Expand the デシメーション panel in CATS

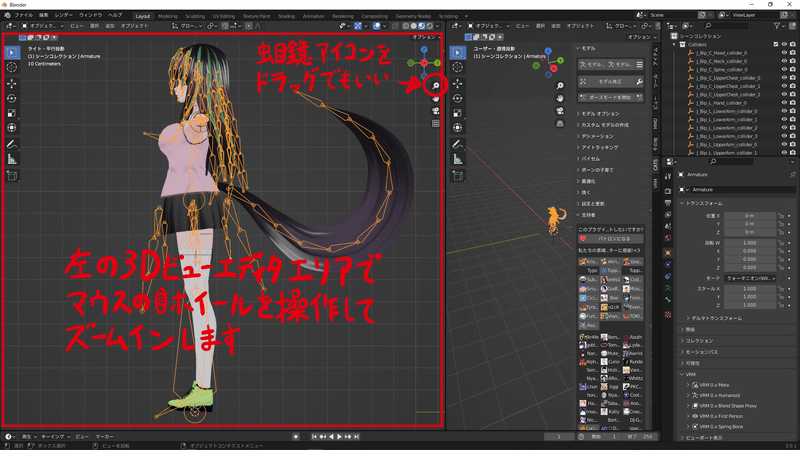pos(597,136)
